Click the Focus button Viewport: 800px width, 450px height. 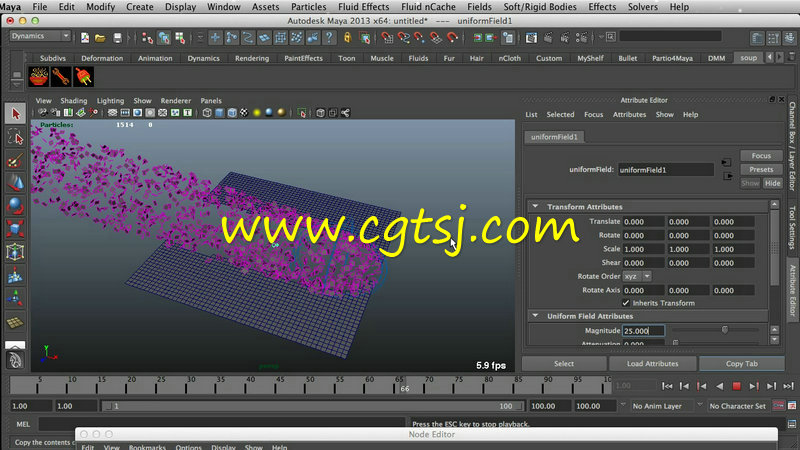point(761,156)
